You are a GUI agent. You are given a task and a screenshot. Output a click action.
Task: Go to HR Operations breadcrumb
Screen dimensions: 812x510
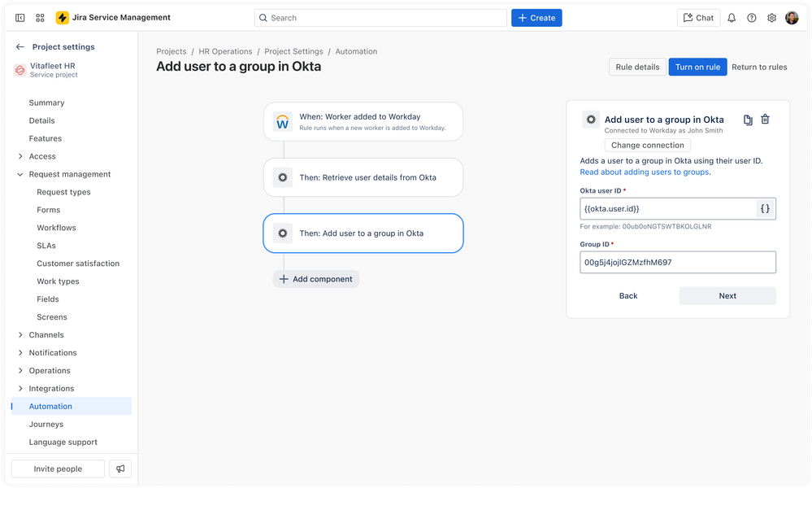coord(225,51)
